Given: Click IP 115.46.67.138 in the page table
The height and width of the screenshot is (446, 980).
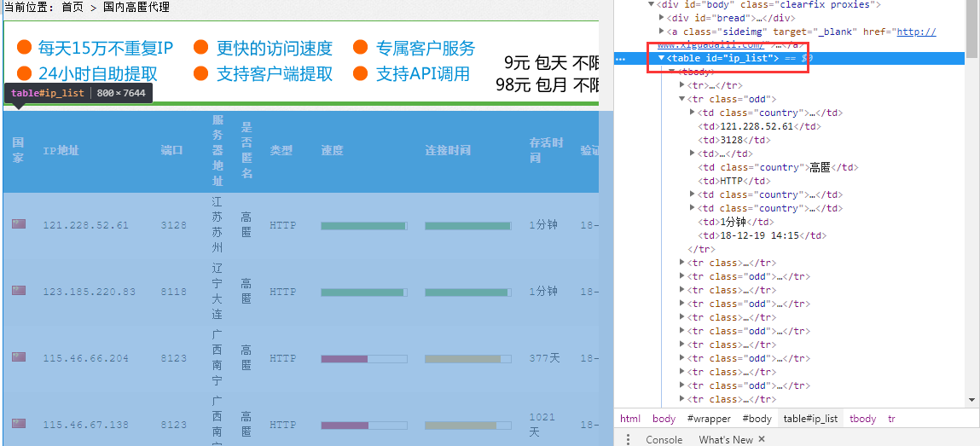Looking at the screenshot, I should pos(85,425).
